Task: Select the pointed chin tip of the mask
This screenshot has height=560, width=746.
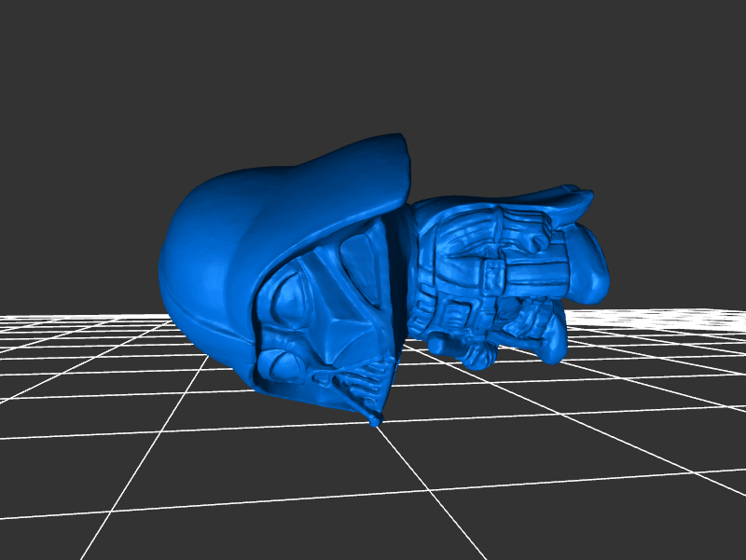Action: point(375,420)
